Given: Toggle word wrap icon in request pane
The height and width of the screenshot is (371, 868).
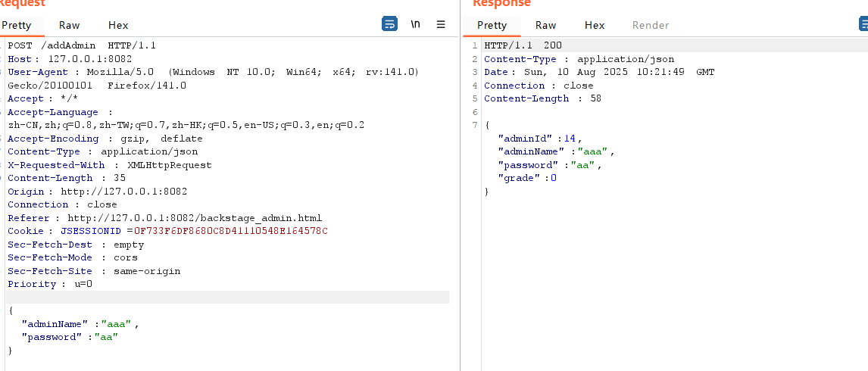Looking at the screenshot, I should click(x=389, y=24).
